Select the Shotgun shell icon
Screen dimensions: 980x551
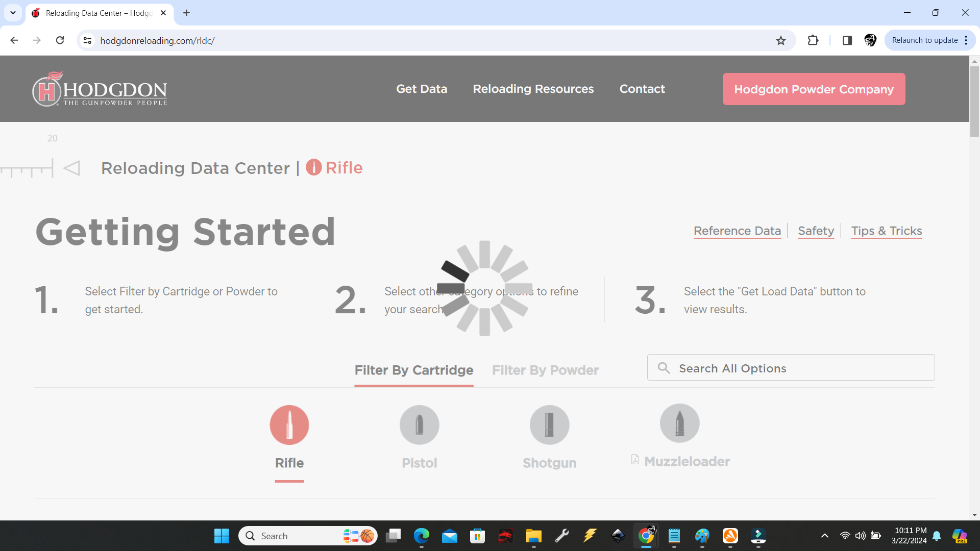pos(550,425)
